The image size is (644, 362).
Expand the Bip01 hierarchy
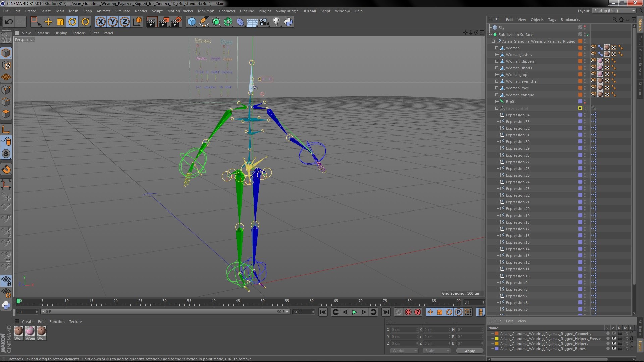[497, 102]
